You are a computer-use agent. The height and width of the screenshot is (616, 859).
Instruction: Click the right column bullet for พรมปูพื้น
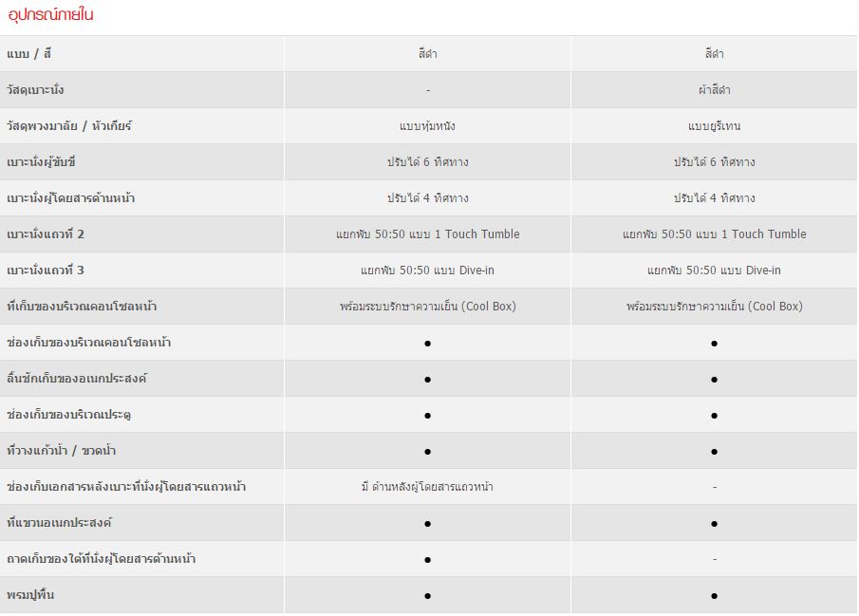714,596
